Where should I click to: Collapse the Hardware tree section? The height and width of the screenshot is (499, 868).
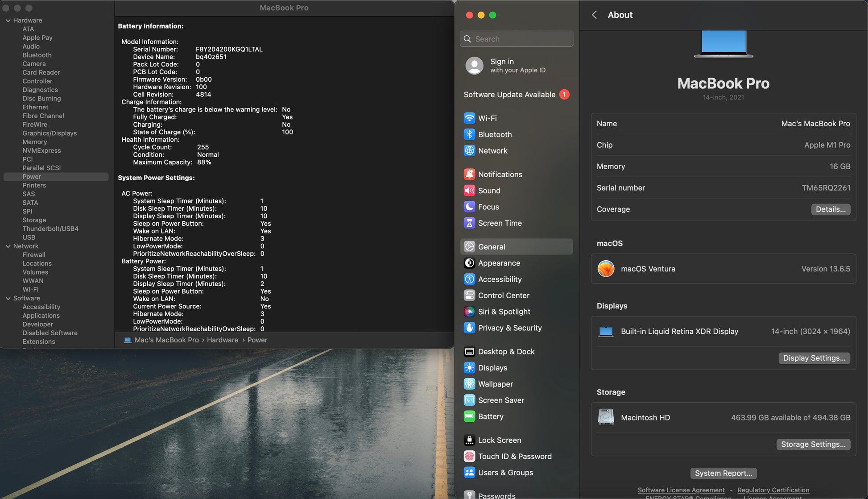(x=8, y=21)
